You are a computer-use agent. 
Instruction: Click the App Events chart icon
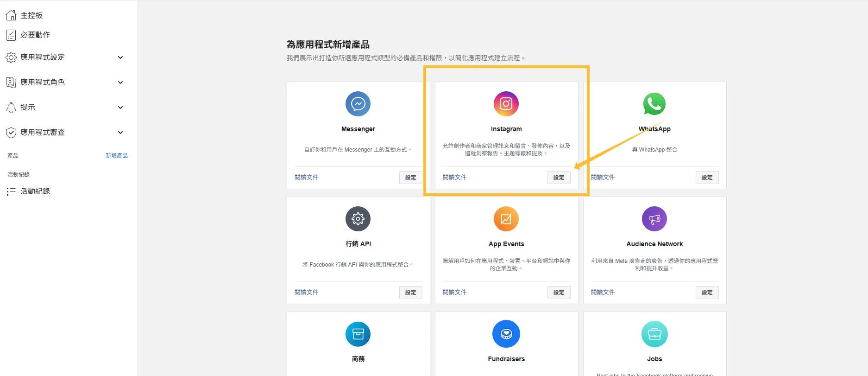point(506,219)
